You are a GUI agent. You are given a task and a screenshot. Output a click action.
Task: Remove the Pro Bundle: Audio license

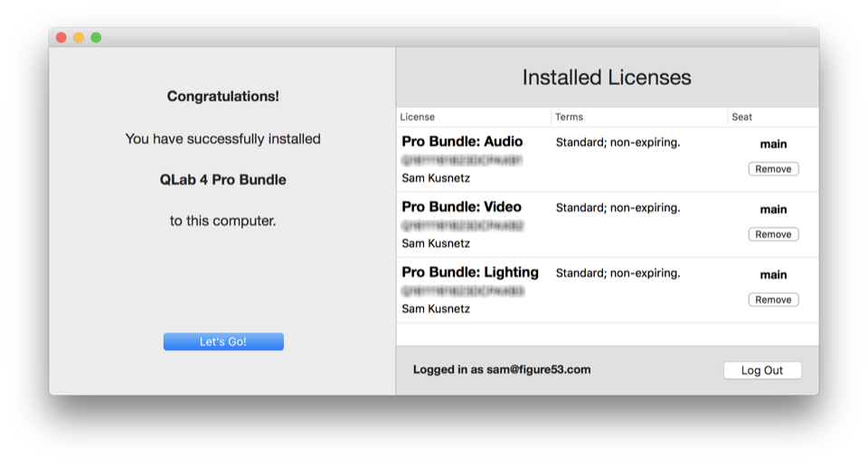pyautogui.click(x=773, y=169)
